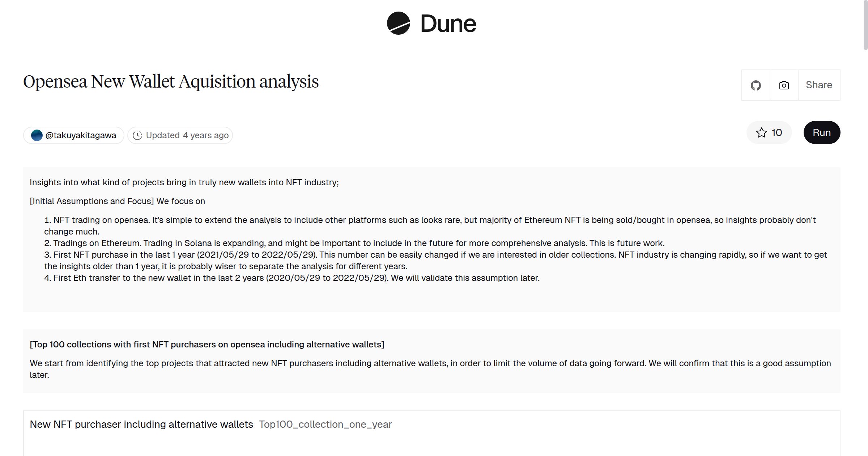Click the Share button
The width and height of the screenshot is (868, 456).
pyautogui.click(x=819, y=85)
